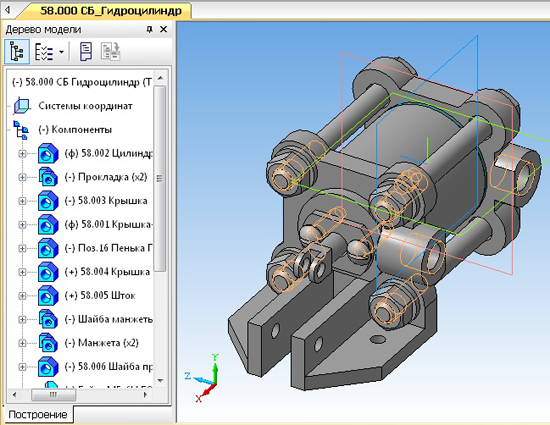Click the 58.001 Крышка part icon
This screenshot has width=550, height=425.
point(48,224)
